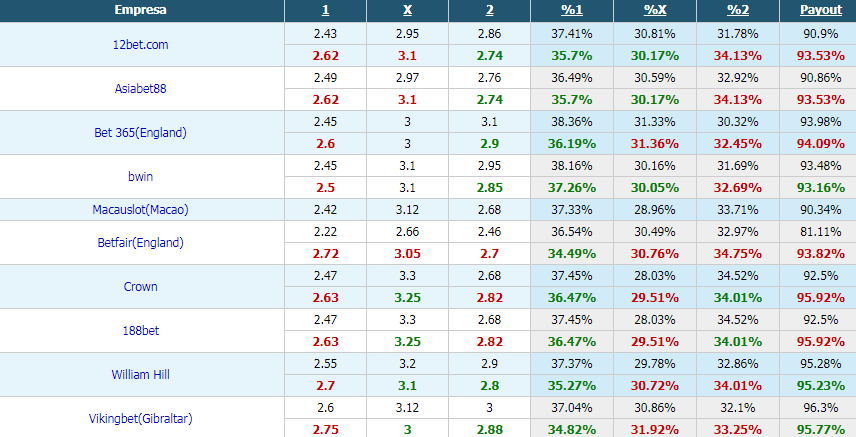This screenshot has width=856, height=437.
Task: Select the green 2.85 odds for bwin
Action: [x=489, y=188]
